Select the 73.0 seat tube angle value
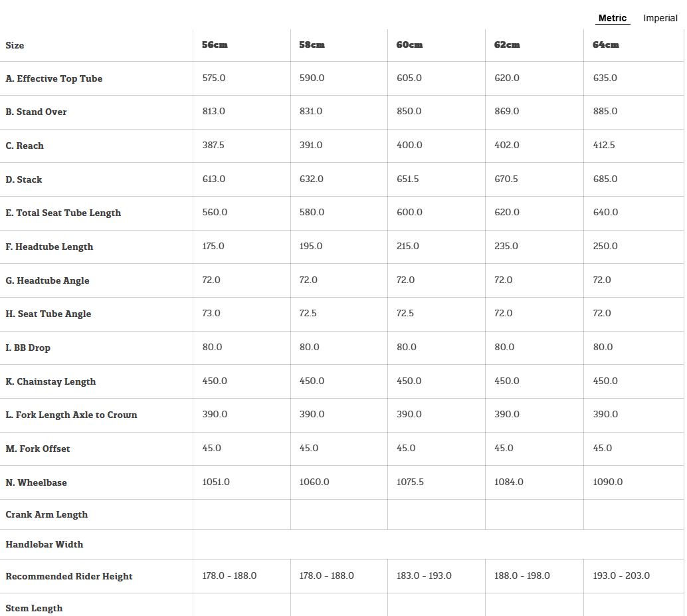This screenshot has height=616, width=687. [211, 313]
